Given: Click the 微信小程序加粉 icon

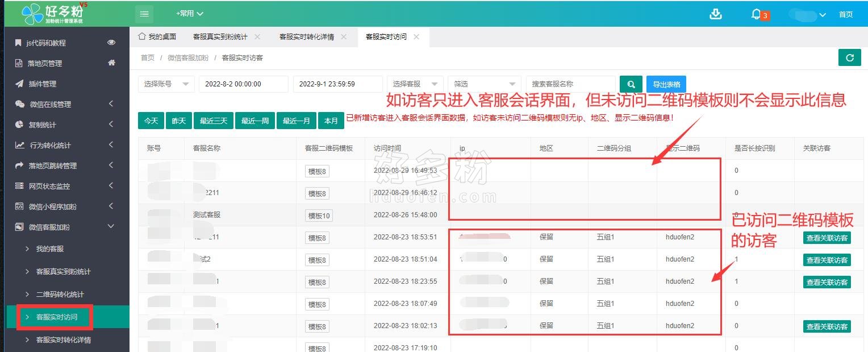Looking at the screenshot, I should coord(19,206).
